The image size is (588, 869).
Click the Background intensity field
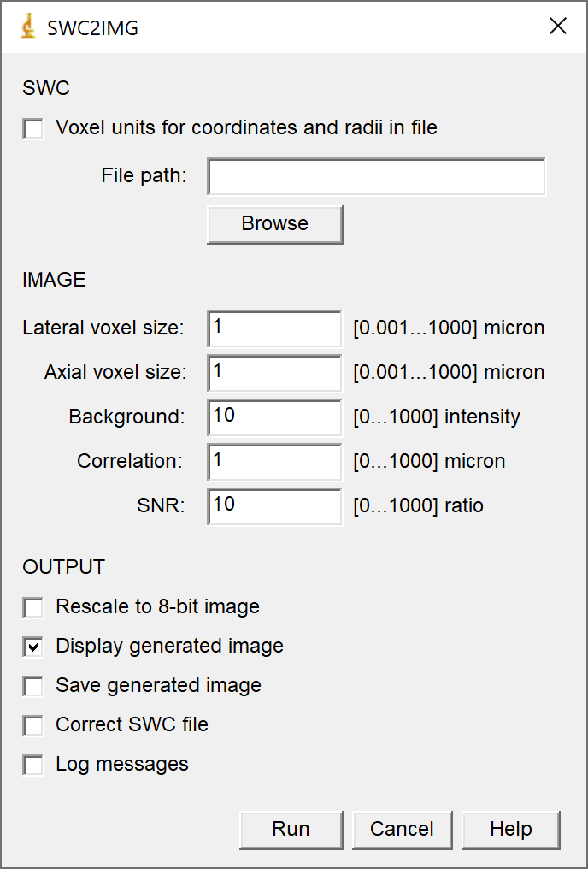pos(273,417)
